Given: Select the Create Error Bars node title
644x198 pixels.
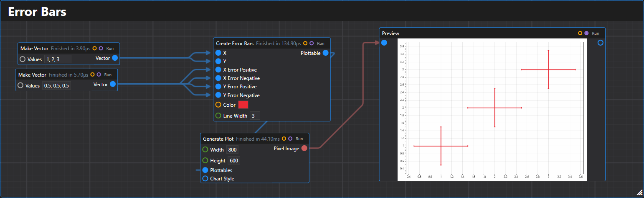Looking at the screenshot, I should 235,43.
